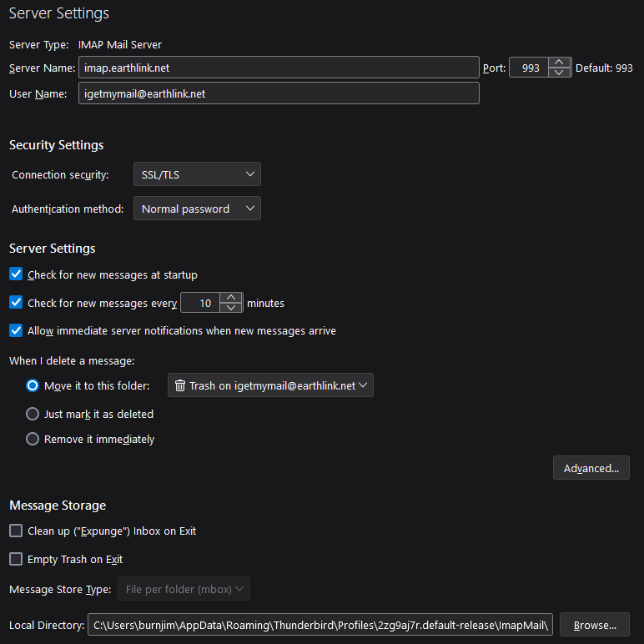Select Move it to this folder radio

33,385
